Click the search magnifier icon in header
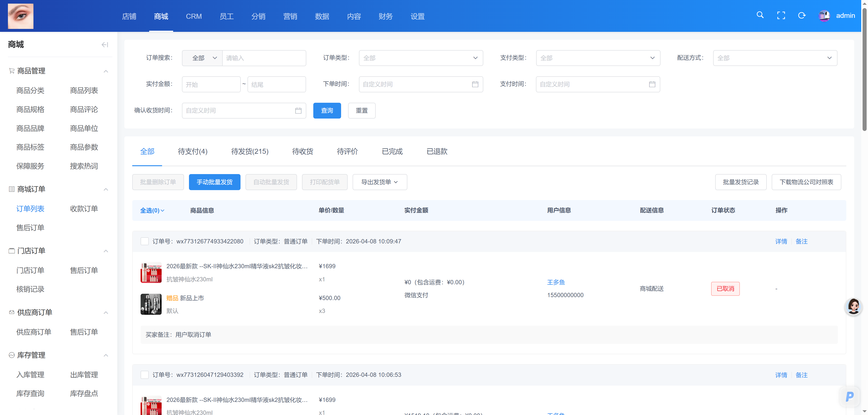Image resolution: width=868 pixels, height=415 pixels. (760, 15)
